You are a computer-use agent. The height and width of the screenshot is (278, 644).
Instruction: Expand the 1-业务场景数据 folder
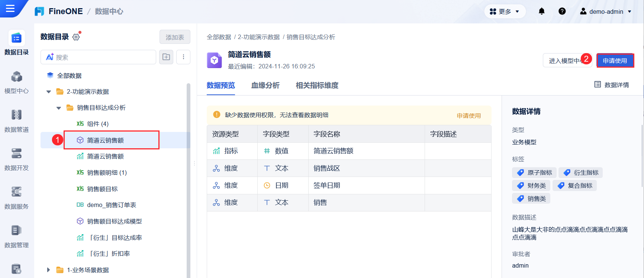(x=48, y=270)
